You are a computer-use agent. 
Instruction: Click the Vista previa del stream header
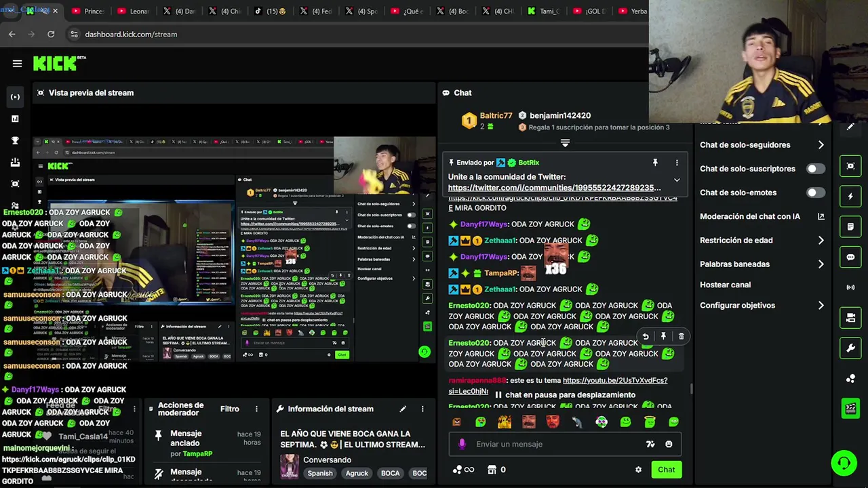pos(91,93)
